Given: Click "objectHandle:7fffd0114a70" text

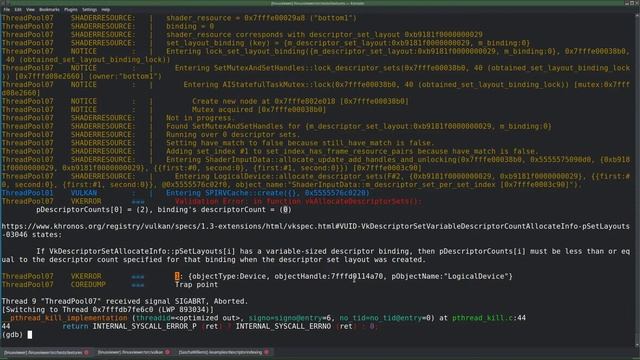Looking at the screenshot, I should click(329, 276).
